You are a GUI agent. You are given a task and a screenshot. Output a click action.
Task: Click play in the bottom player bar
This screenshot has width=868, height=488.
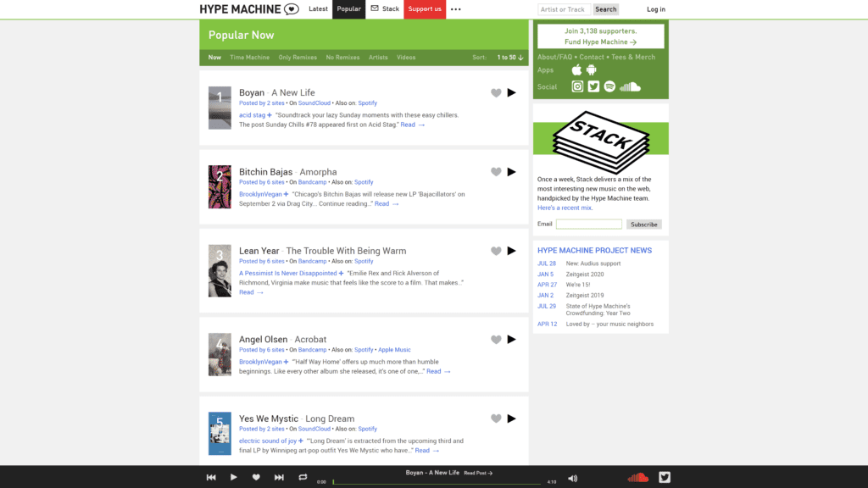[x=234, y=477]
